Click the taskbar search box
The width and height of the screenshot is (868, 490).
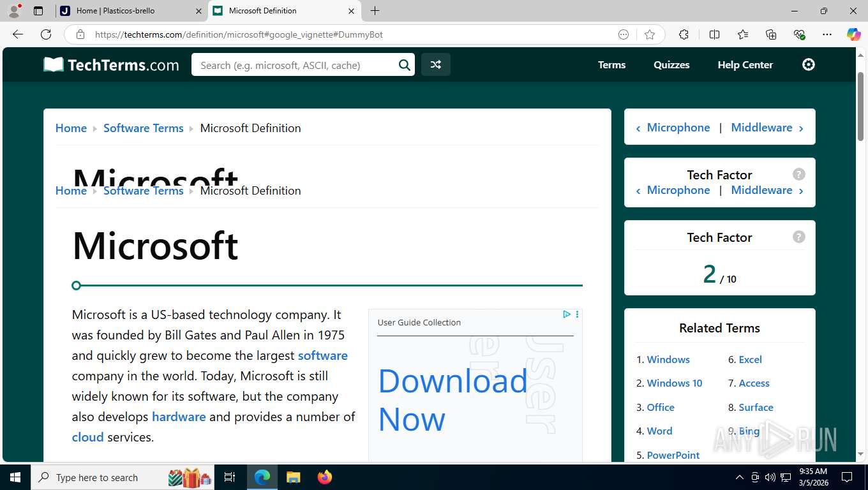click(x=123, y=477)
